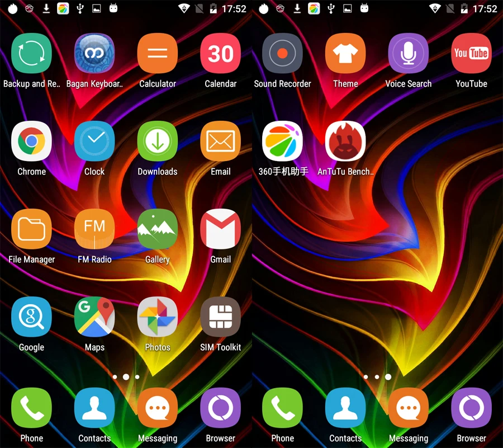
Task: Open the Gallery app
Action: pyautogui.click(x=158, y=229)
